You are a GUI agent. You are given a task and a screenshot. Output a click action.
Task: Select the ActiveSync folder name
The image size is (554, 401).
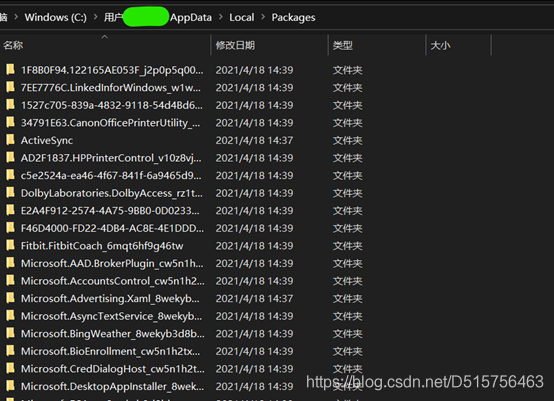click(x=47, y=141)
